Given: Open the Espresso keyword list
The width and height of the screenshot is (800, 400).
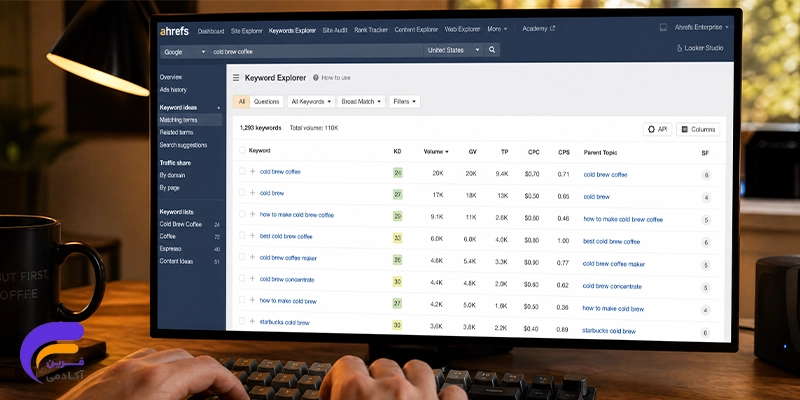Looking at the screenshot, I should (170, 248).
